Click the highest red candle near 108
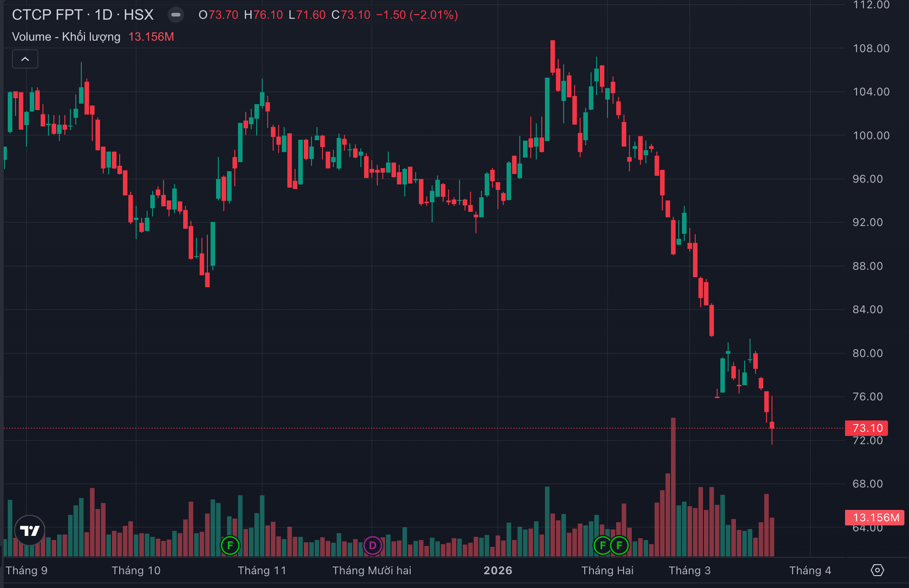This screenshot has width=909, height=588. pyautogui.click(x=553, y=57)
